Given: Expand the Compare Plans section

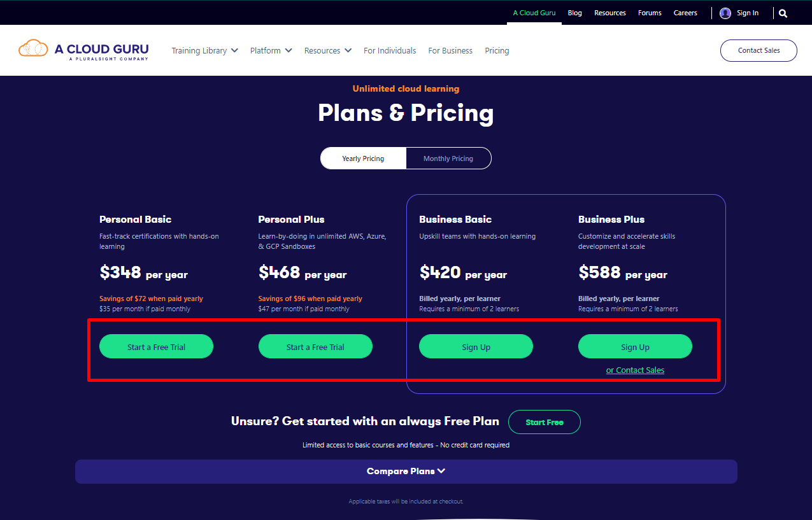Looking at the screenshot, I should coord(406,472).
